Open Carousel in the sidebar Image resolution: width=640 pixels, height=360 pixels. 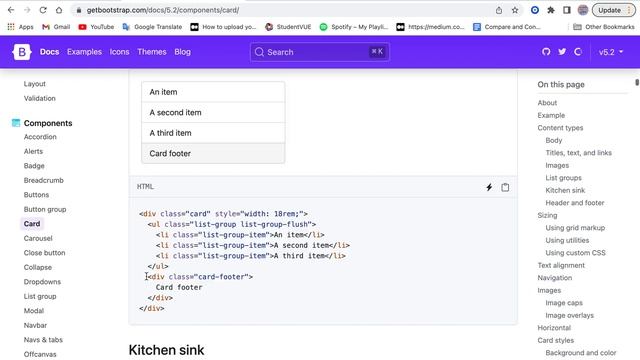[x=38, y=238]
